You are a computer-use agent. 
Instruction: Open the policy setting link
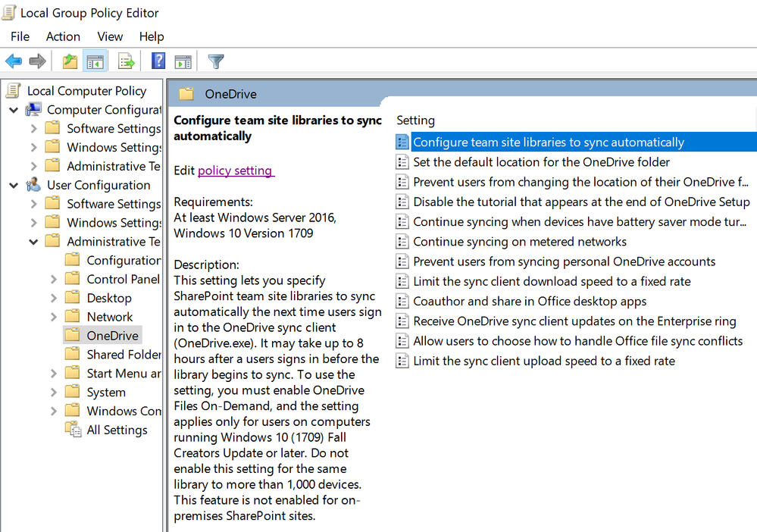pos(236,171)
